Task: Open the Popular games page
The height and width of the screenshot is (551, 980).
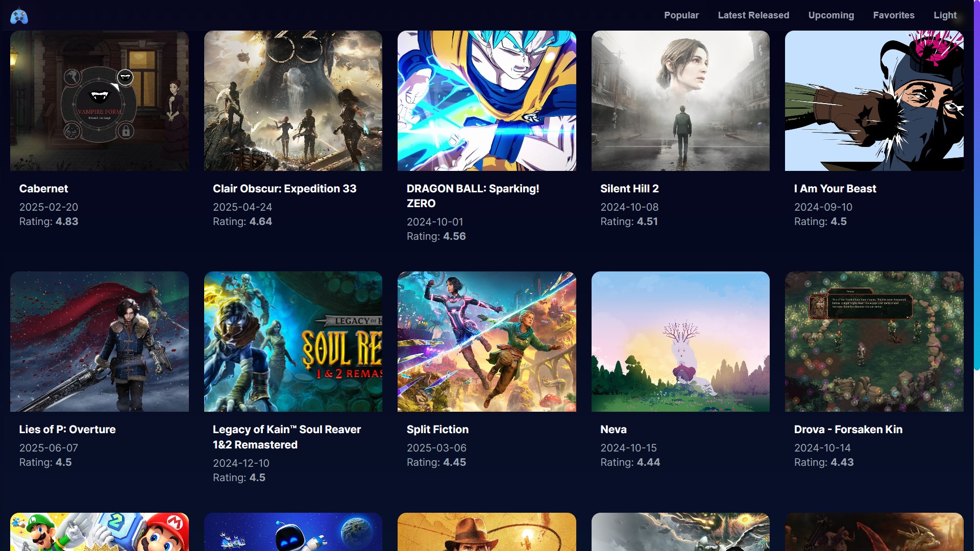Action: point(681,15)
